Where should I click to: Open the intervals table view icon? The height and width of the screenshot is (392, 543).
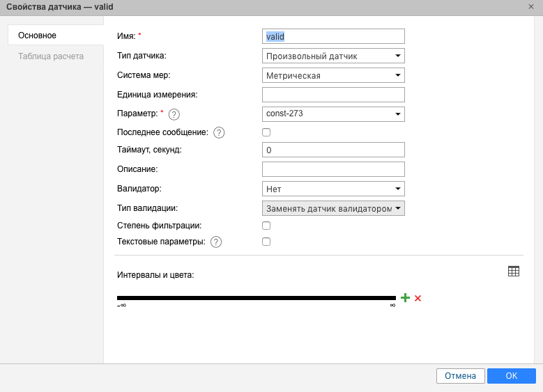tap(514, 272)
